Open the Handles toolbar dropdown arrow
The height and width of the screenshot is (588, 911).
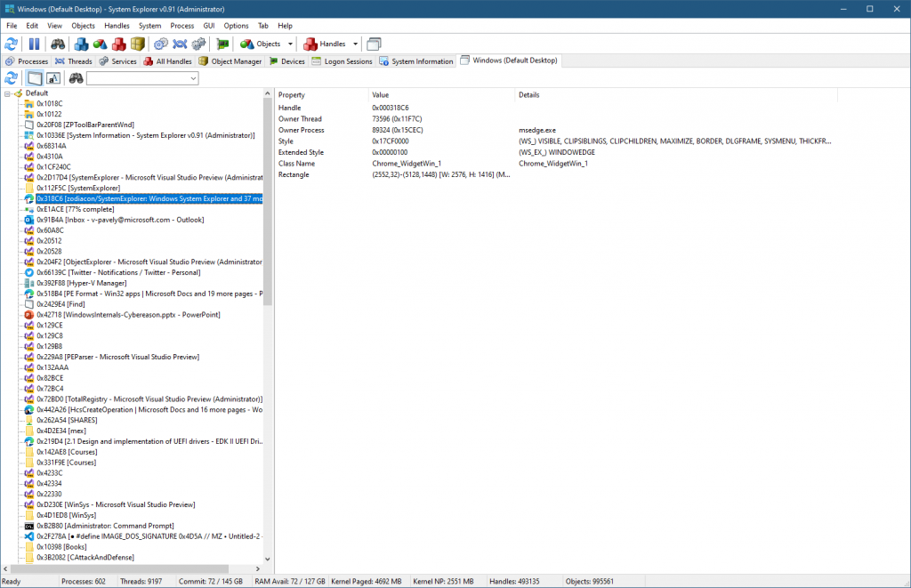355,44
